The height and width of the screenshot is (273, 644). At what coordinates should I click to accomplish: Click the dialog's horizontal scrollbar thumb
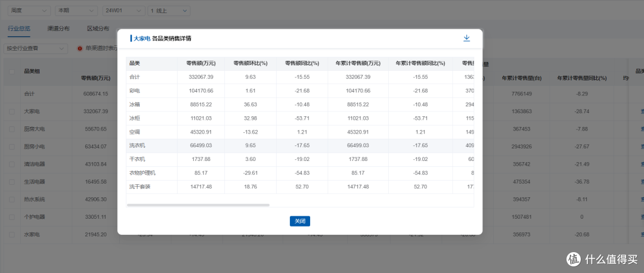198,204
